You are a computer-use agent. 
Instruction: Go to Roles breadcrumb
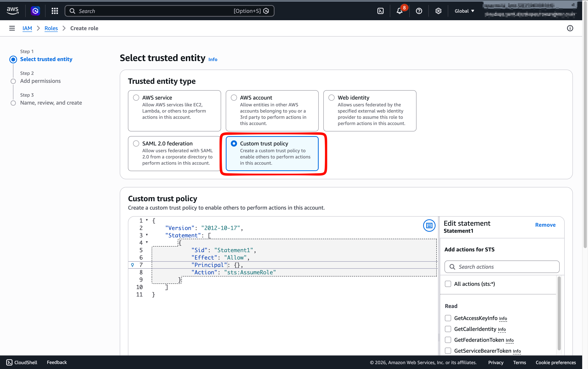[51, 28]
